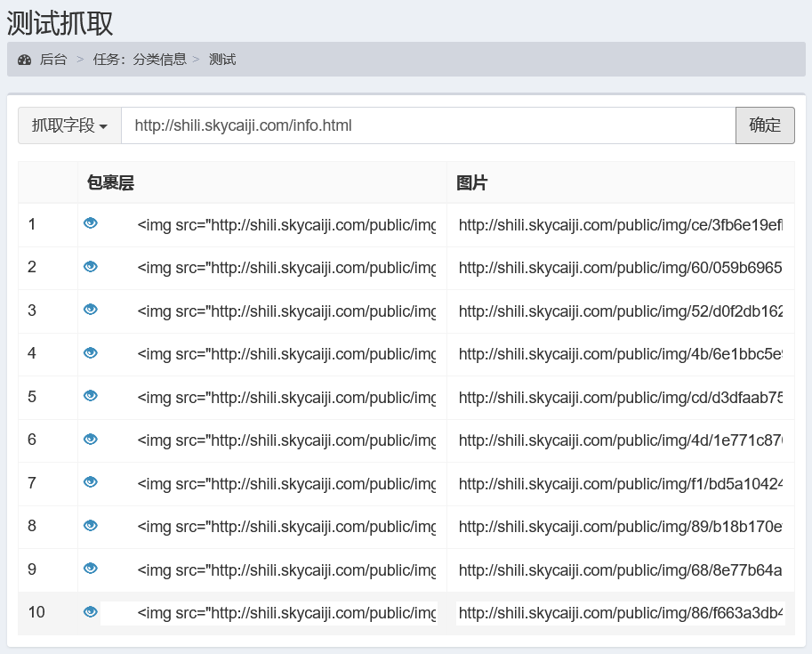Viewport: 812px width, 654px height.
Task: Click the 确定 button
Action: (x=765, y=125)
